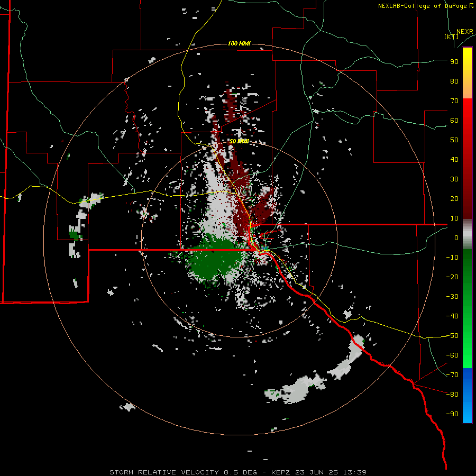Click the NEXLAB-College of DuPage credit text
The width and height of the screenshot is (476, 476).
425,6
